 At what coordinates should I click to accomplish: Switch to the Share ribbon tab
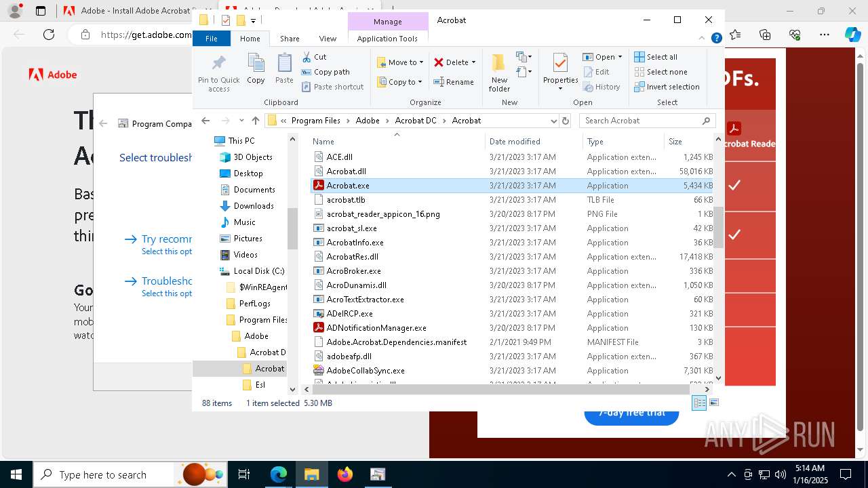(x=290, y=39)
